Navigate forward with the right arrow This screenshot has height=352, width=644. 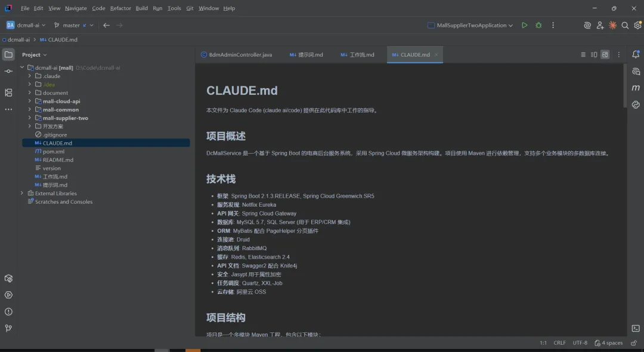point(119,26)
